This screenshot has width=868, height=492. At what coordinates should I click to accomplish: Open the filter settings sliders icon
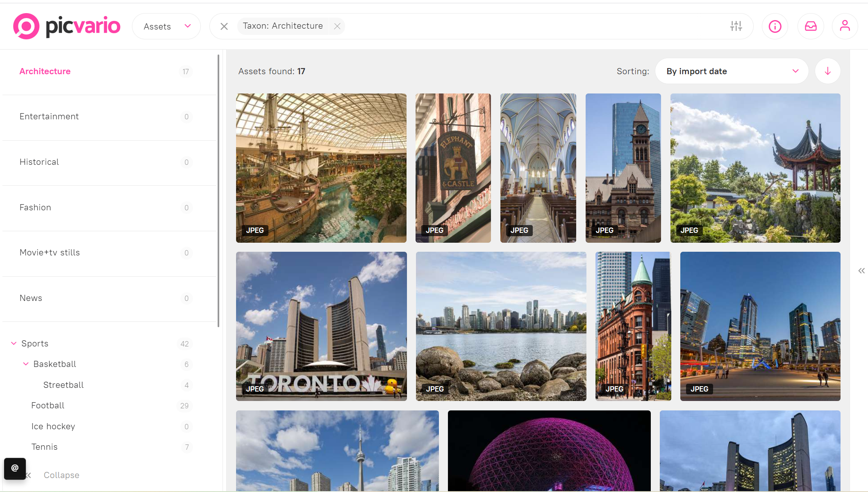(736, 26)
